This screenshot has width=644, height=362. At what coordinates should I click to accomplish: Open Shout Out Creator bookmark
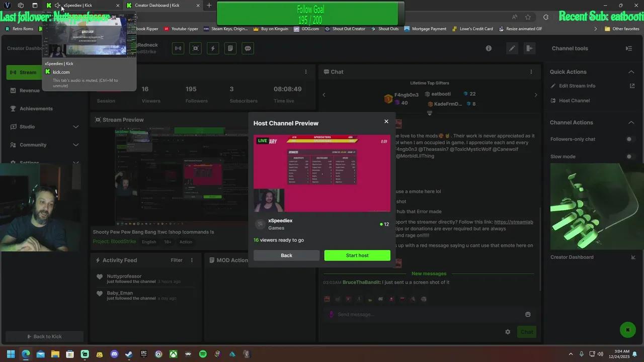point(345,29)
